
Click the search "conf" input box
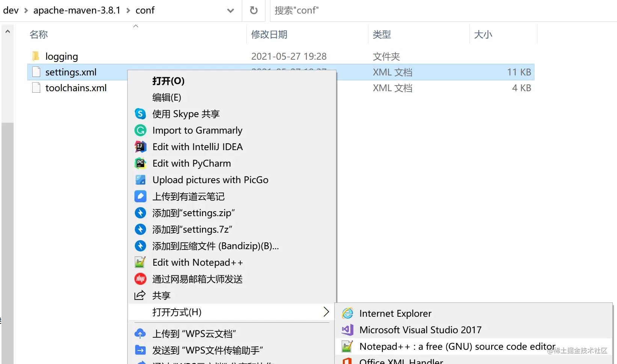pos(444,11)
